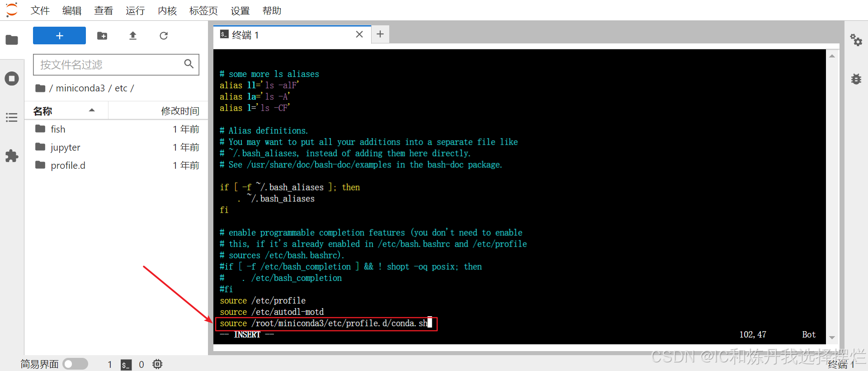The image size is (868, 371).
Task: Create a new folder
Action: [x=102, y=36]
